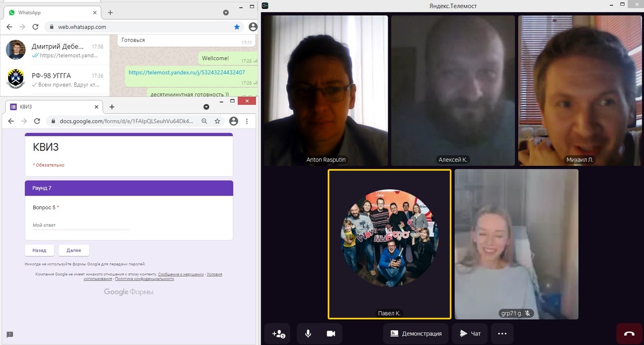This screenshot has width=644, height=345.
Task: Close the КВИЗ tab
Action: coord(97,106)
